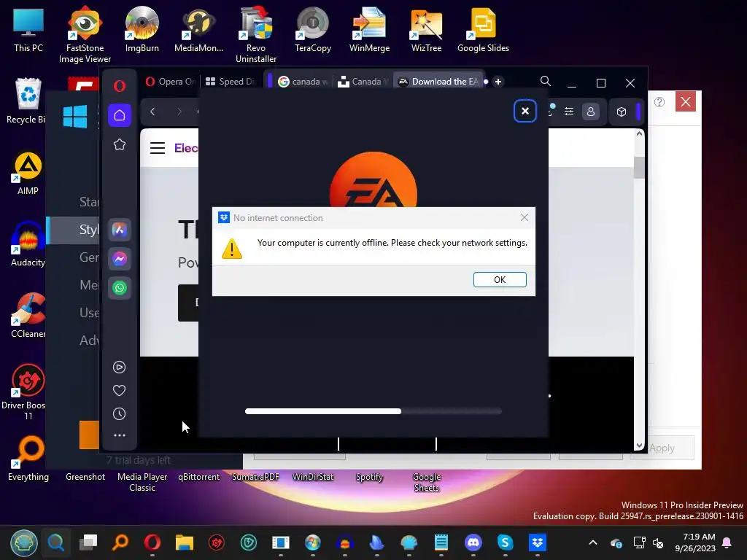
Task: Open the Everything desktop shortcut
Action: (28, 458)
